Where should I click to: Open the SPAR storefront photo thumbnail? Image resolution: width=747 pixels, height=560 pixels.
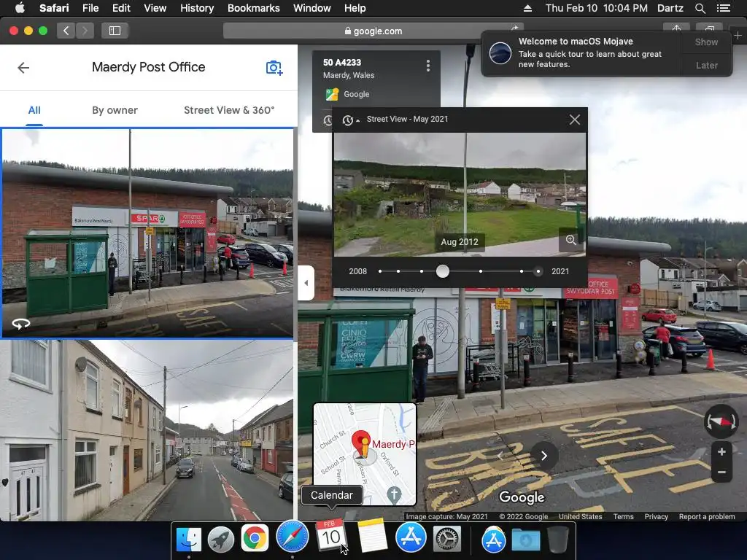pyautogui.click(x=147, y=233)
